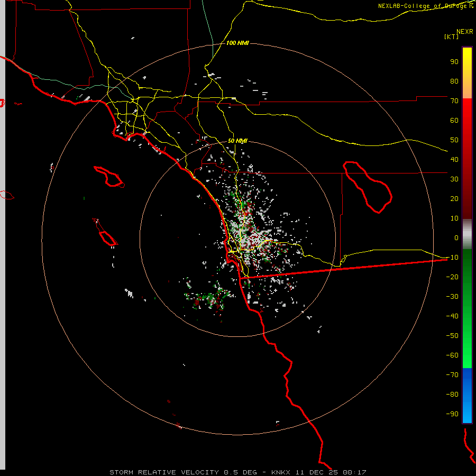Viewport: 476px width, 476px height.
Task: Click the -30 value on velocity scale
Action: tap(452, 297)
